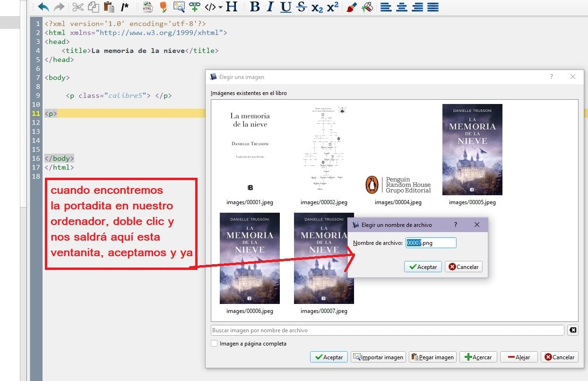The image size is (588, 381).
Task: Copy the selection to clipboard
Action: pyautogui.click(x=94, y=7)
